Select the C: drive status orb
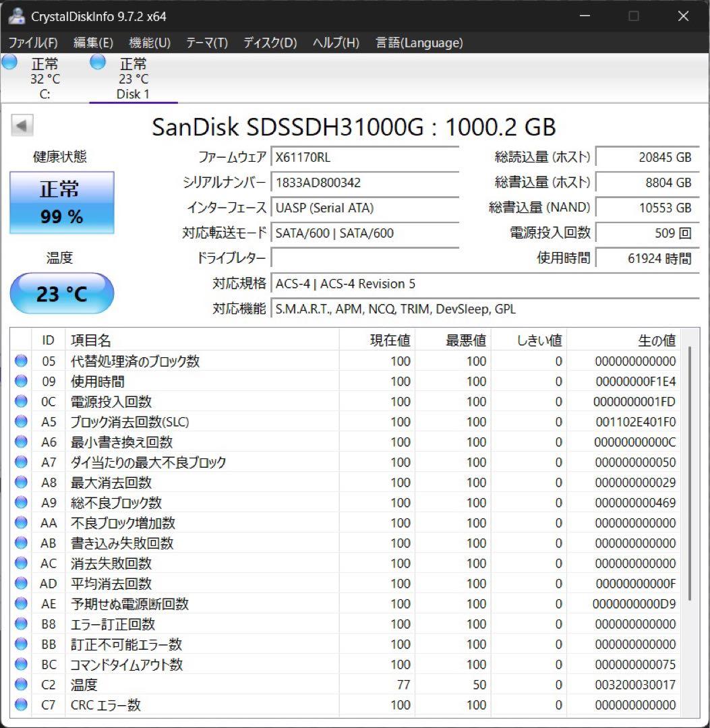Image resolution: width=710 pixels, height=728 pixels. point(9,62)
